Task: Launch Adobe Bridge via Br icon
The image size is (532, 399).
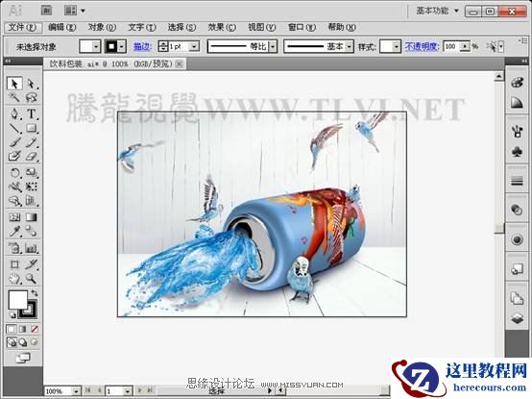Action: 46,11
